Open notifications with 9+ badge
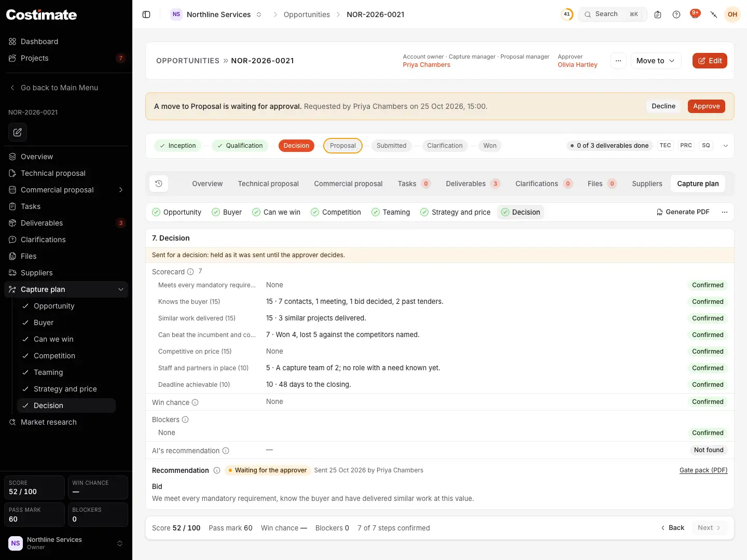The width and height of the screenshot is (747, 560). point(695,14)
